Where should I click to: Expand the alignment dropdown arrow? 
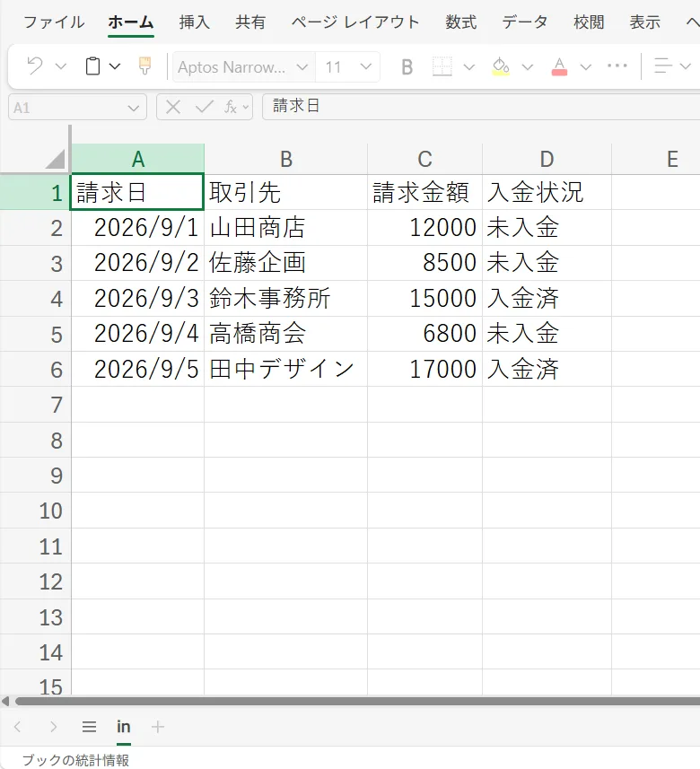tap(686, 66)
